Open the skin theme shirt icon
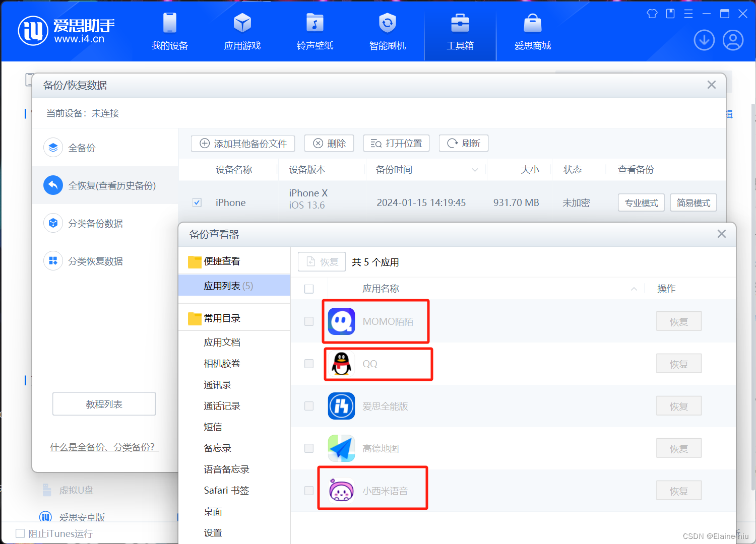 click(x=652, y=14)
